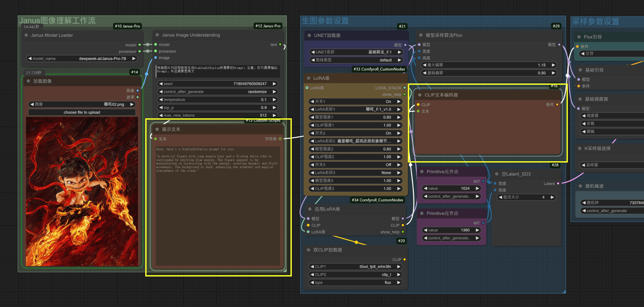Collapse the LoRA堆 node via its title dot
644x307 pixels.
tap(308, 78)
